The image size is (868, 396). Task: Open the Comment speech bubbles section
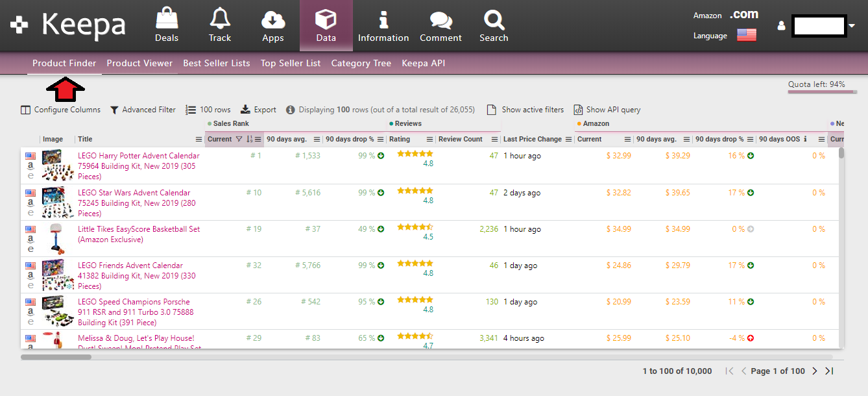440,25
